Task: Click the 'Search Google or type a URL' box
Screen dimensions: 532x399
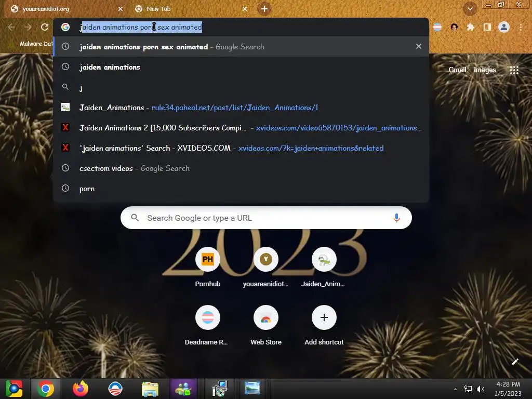Action: point(266,218)
